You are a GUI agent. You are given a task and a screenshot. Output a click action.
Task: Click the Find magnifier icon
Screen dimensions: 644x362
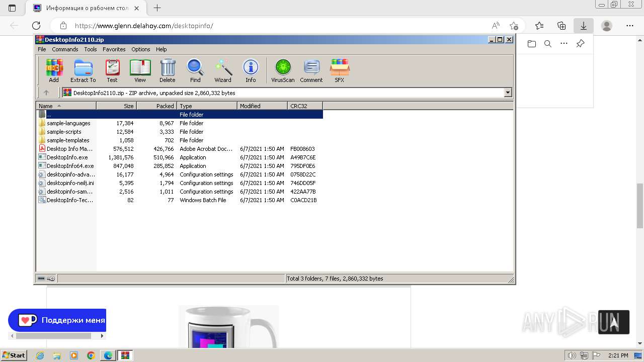[x=195, y=70]
